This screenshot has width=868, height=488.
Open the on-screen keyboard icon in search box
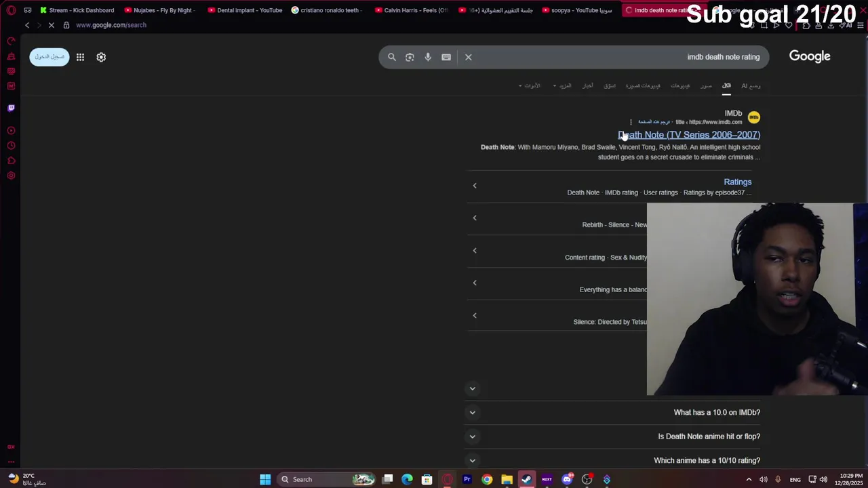coord(446,57)
